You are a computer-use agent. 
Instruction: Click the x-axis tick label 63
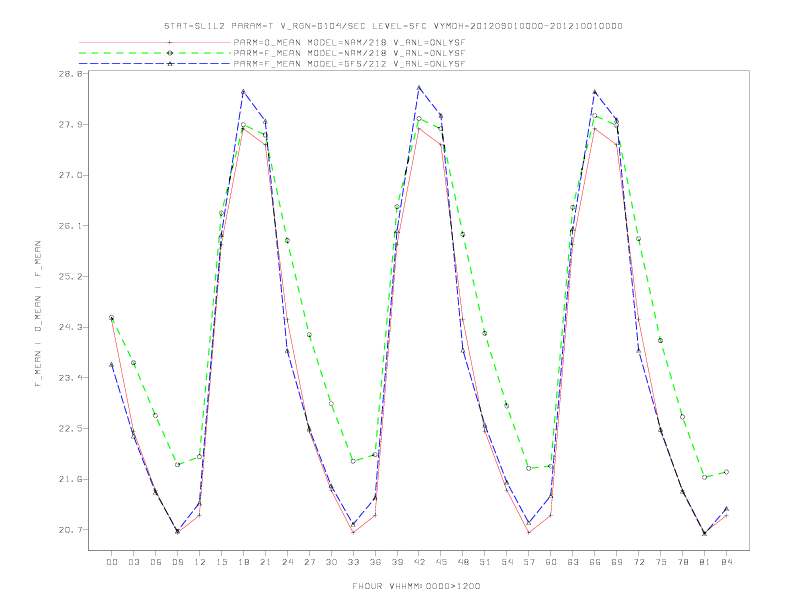coord(573,562)
